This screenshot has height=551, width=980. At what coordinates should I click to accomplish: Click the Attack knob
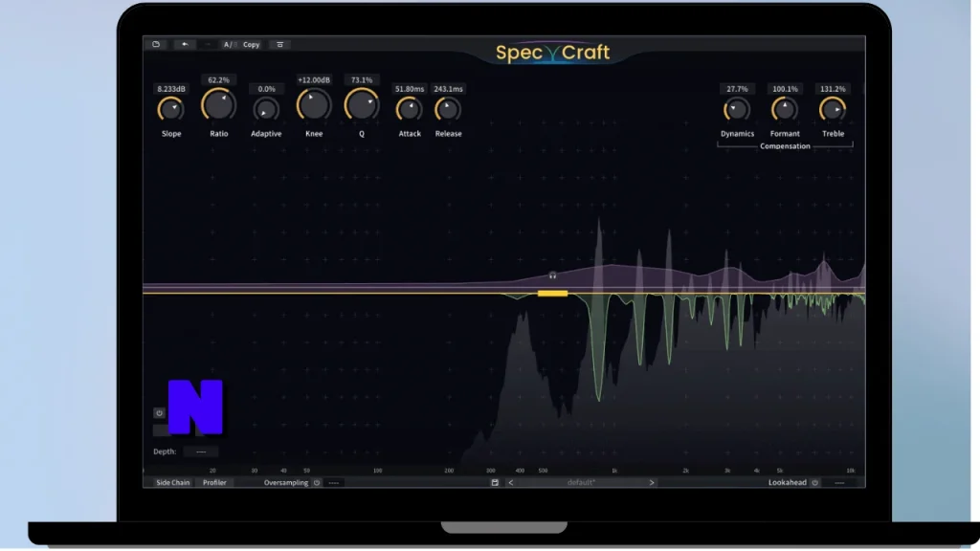(410, 109)
